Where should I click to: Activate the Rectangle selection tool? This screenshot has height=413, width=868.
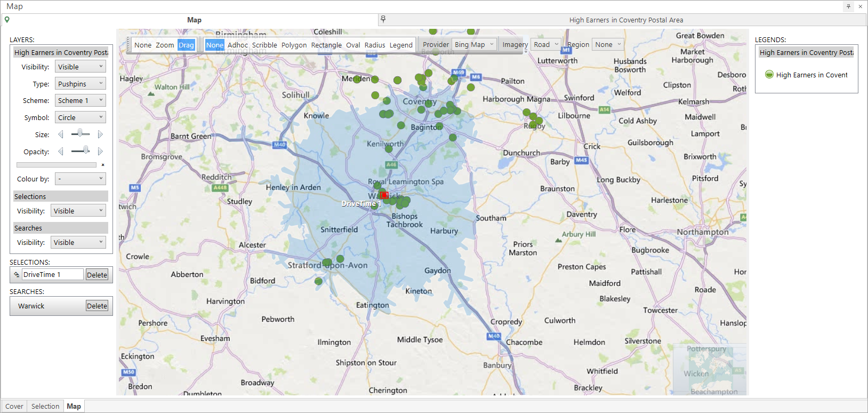pyautogui.click(x=326, y=45)
